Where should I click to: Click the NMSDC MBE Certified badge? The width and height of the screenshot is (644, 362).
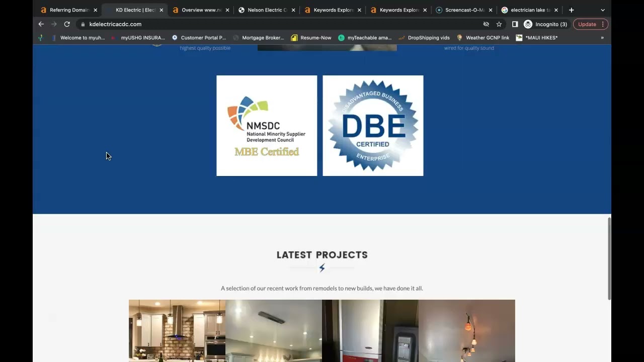pyautogui.click(x=267, y=126)
